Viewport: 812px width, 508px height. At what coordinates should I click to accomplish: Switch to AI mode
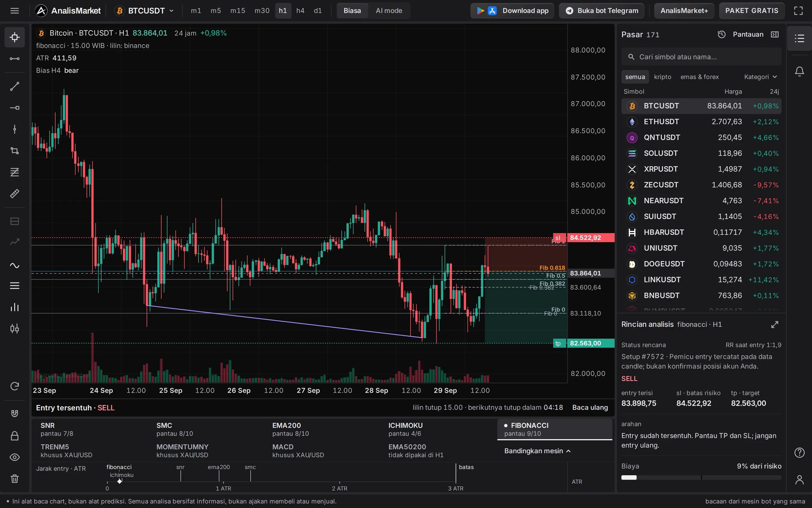(x=389, y=11)
